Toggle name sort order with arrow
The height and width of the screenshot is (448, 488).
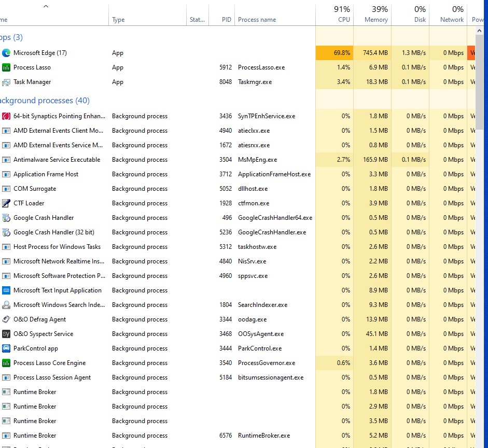pos(46,6)
